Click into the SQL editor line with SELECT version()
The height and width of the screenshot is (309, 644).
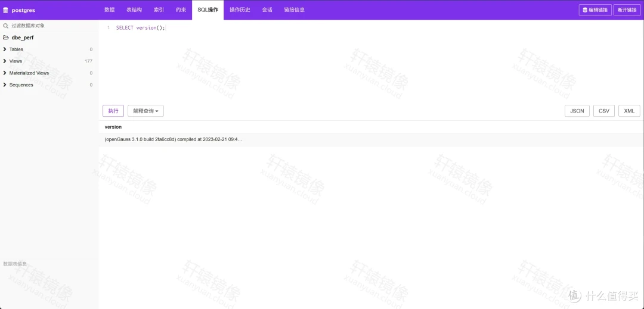141,28
